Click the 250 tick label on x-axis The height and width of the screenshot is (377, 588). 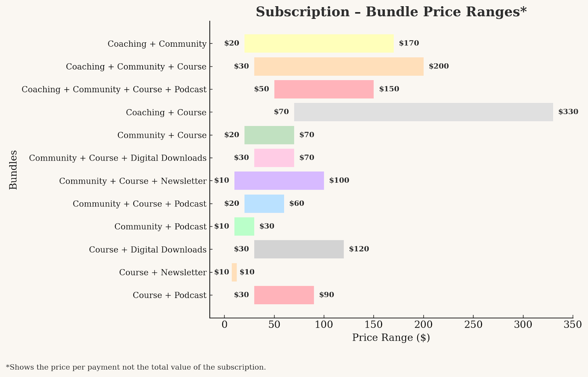tap(473, 325)
